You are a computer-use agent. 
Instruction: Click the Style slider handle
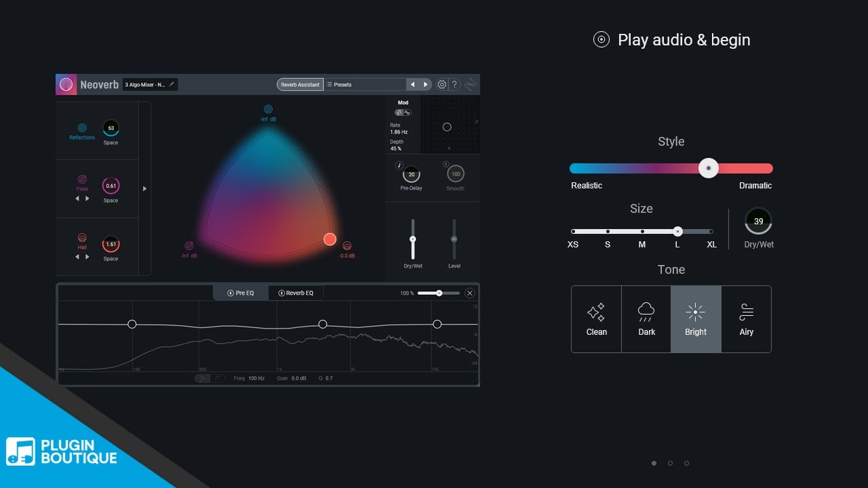[709, 168]
